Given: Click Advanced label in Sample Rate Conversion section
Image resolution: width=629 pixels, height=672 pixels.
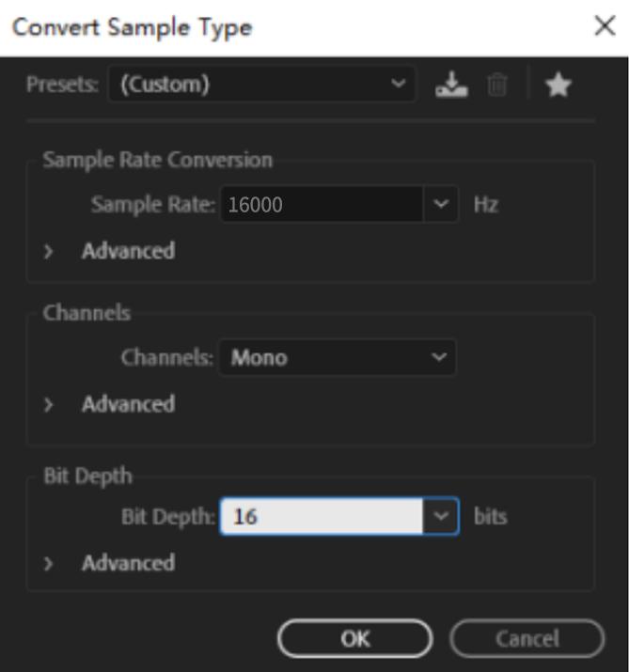Looking at the screenshot, I should pos(128,252).
